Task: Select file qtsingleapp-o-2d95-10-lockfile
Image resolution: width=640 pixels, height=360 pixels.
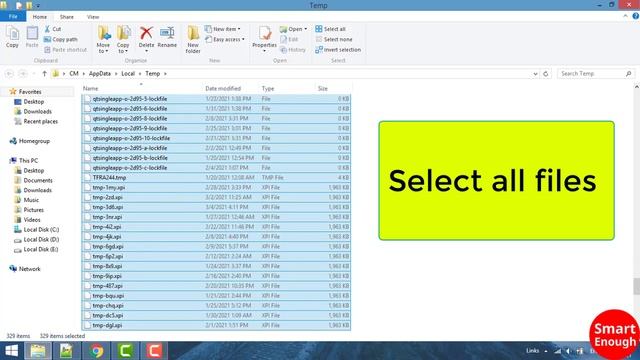Action: click(216, 138)
